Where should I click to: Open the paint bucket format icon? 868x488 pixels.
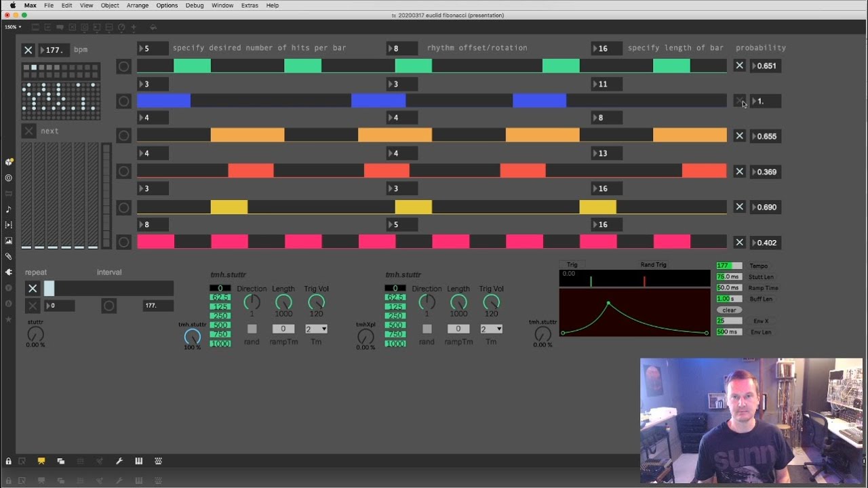point(153,28)
